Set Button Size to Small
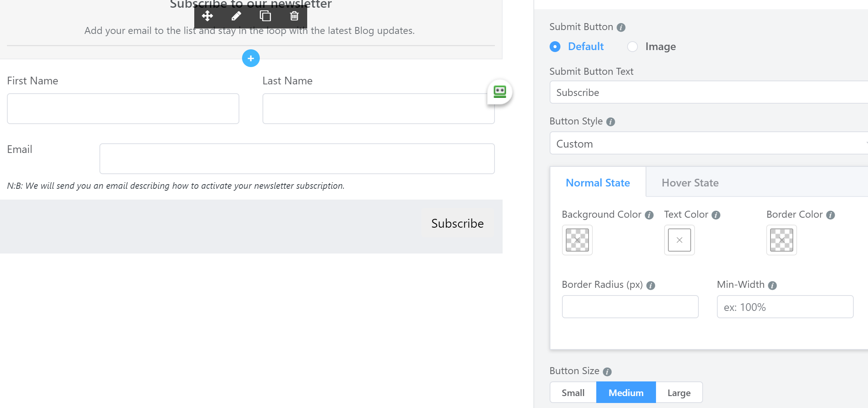This screenshot has height=408, width=868. click(x=573, y=392)
